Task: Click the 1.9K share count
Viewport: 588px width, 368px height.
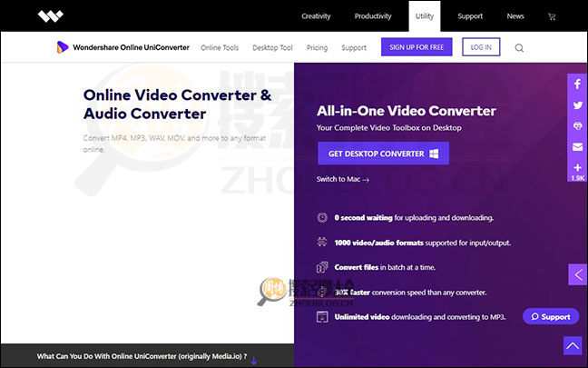Action: tap(577, 178)
